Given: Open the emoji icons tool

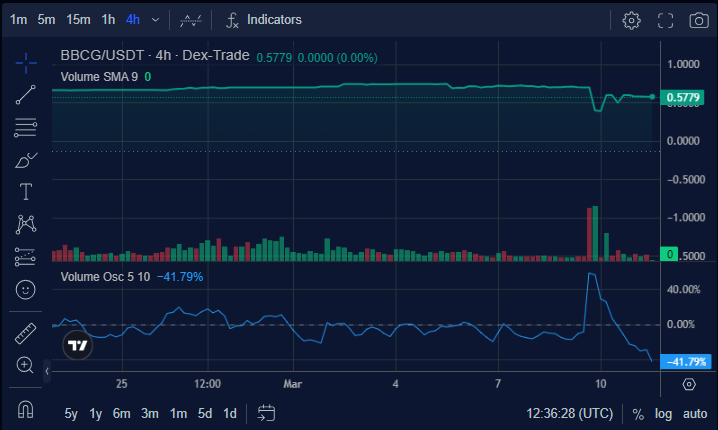Looking at the screenshot, I should pyautogui.click(x=26, y=289).
